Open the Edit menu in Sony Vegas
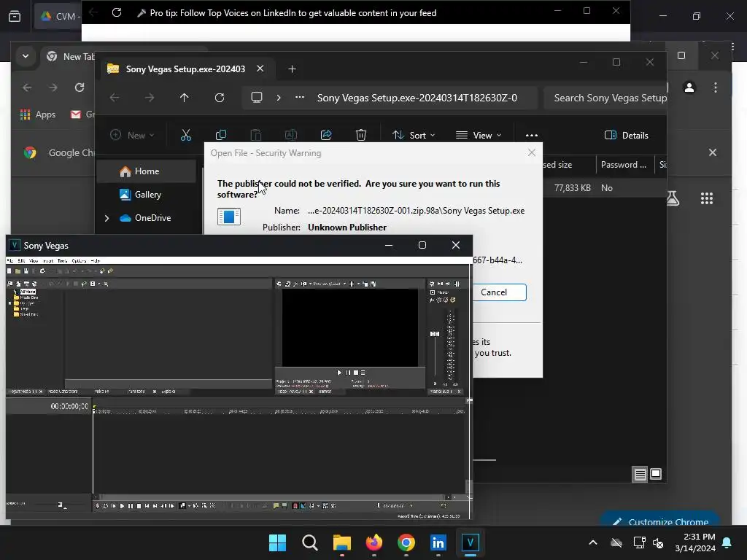The width and height of the screenshot is (747, 560). click(x=21, y=261)
